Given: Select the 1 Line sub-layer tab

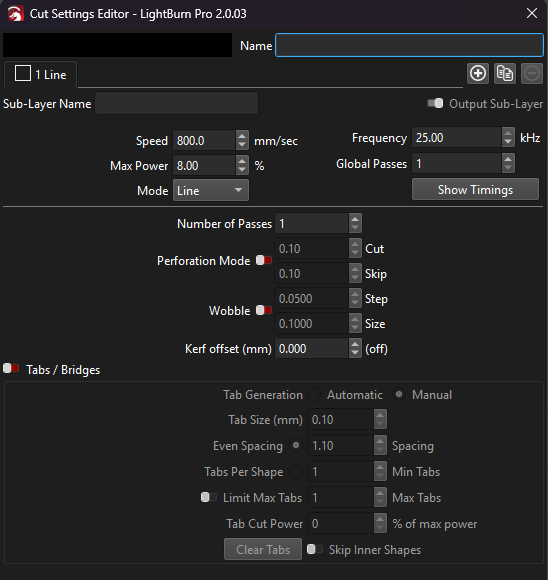Looking at the screenshot, I should tap(40, 74).
